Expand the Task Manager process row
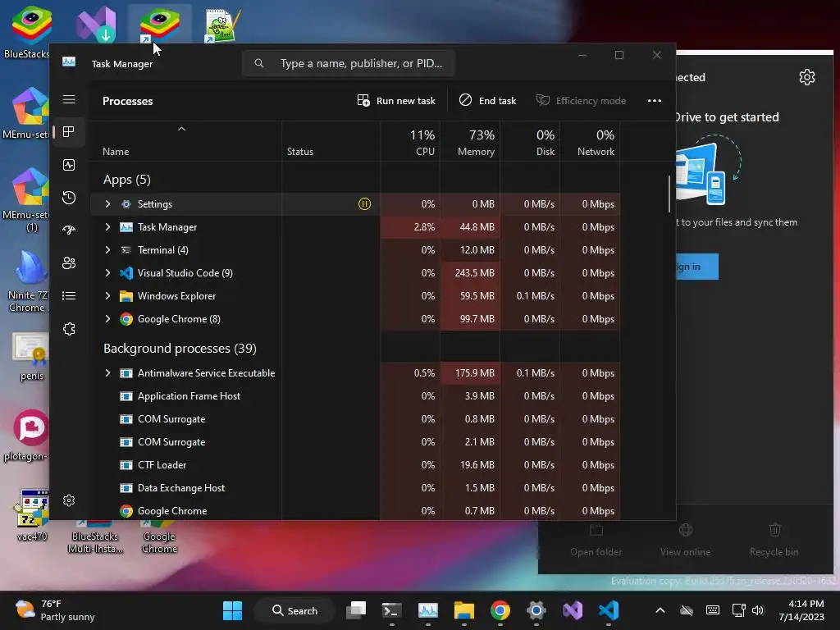 107,227
